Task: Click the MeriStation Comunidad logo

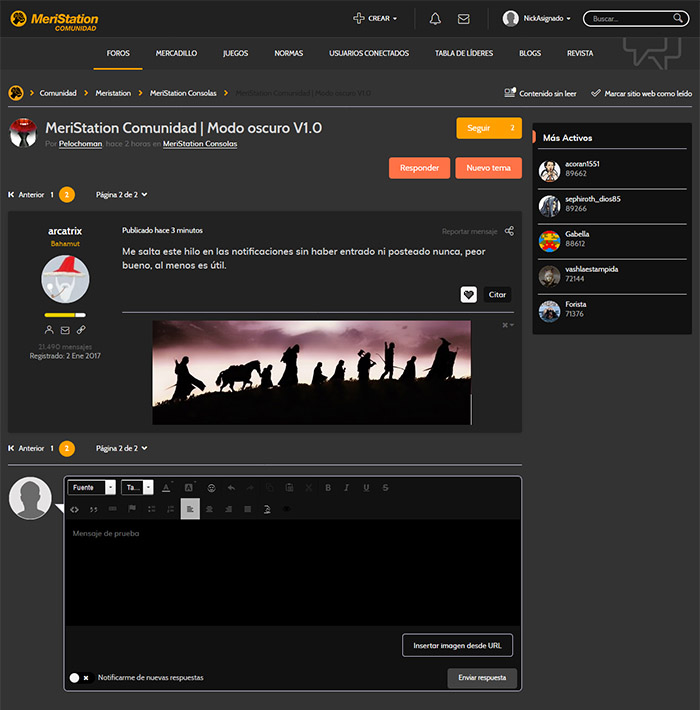Action: [54, 20]
